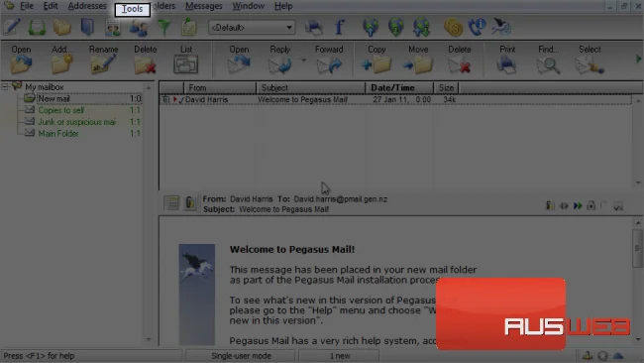Click the Select messages button
The height and width of the screenshot is (363, 644).
590,60
